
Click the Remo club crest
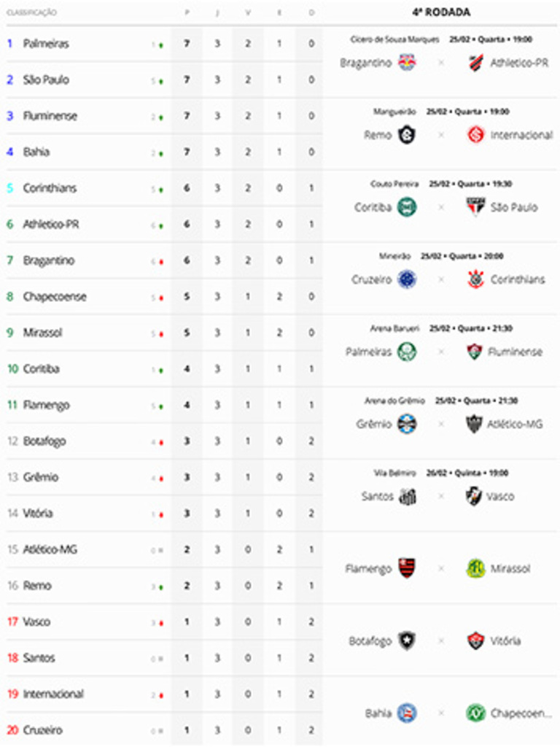pyautogui.click(x=407, y=135)
